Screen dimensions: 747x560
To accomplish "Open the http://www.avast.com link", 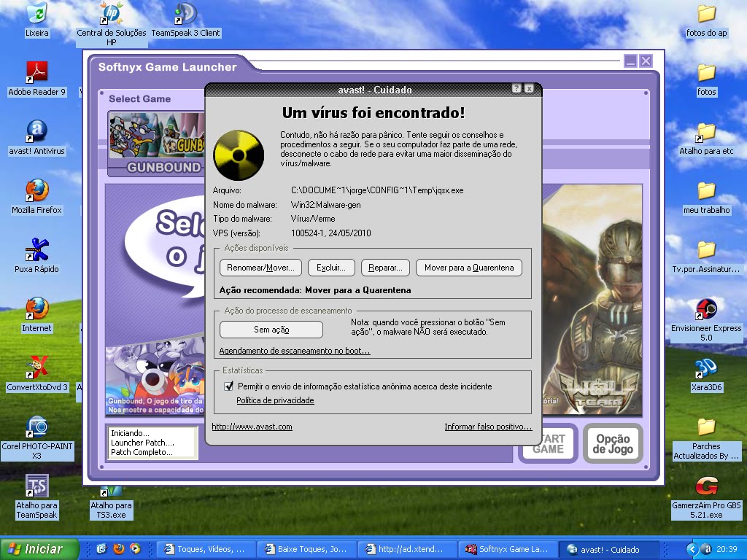I will [252, 427].
